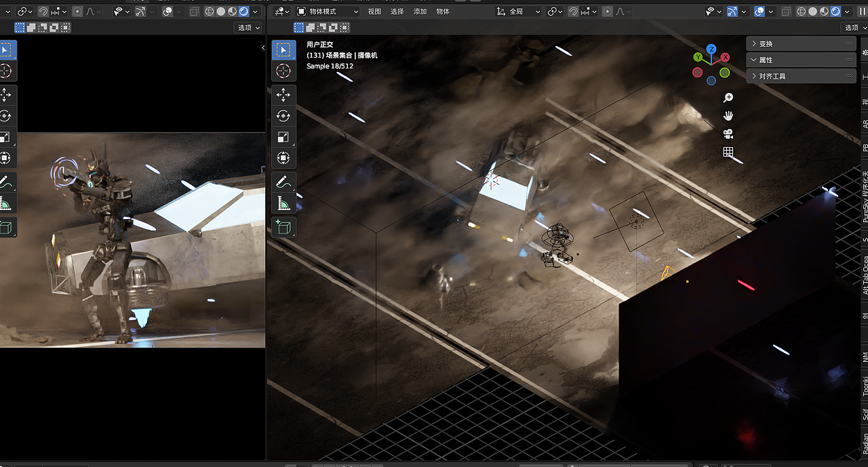Open editor type dropdown in right viewport
Screen dimensions: 868x467
click(x=282, y=12)
